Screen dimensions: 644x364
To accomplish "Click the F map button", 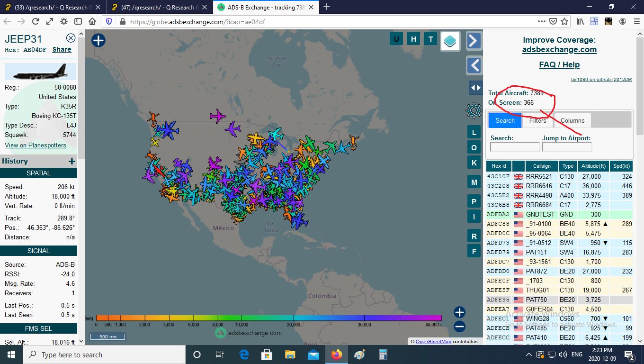I will (474, 251).
